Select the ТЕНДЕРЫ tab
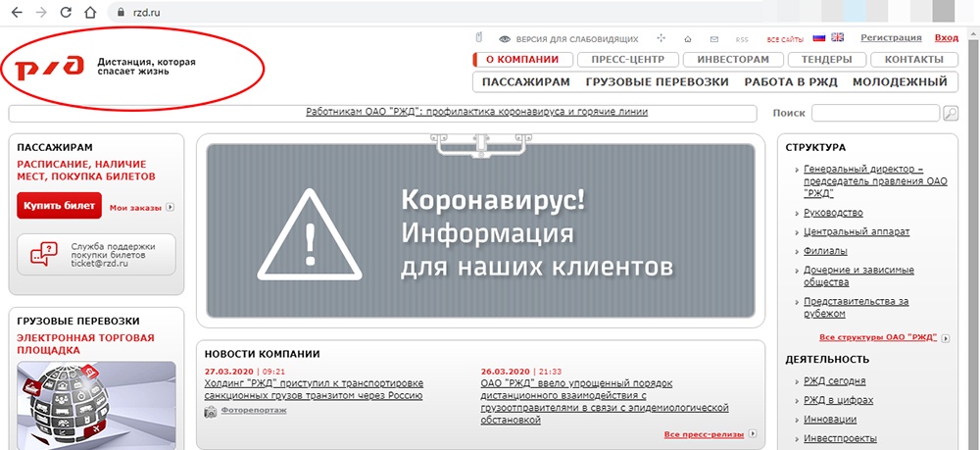 pos(827,60)
